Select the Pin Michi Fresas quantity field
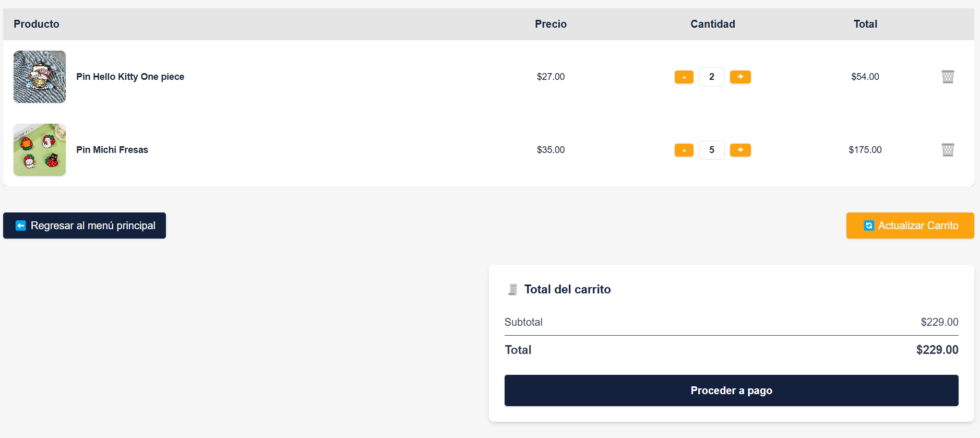This screenshot has height=438, width=980. [x=712, y=150]
